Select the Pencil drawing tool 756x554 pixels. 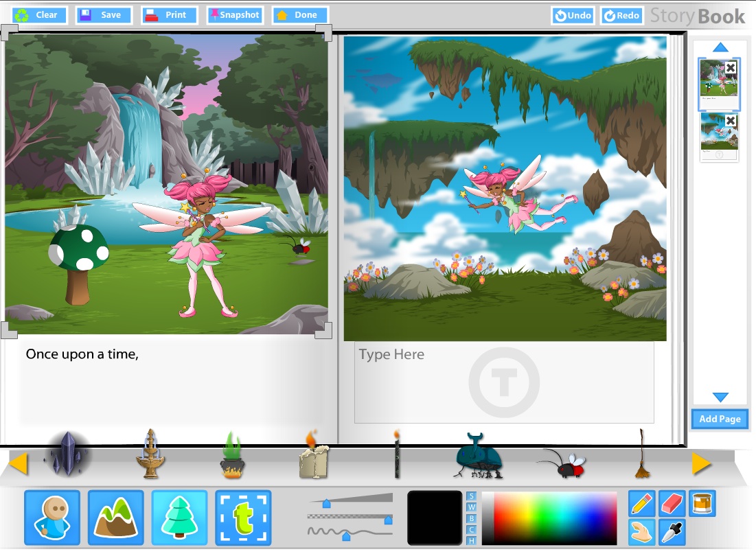[x=641, y=503]
